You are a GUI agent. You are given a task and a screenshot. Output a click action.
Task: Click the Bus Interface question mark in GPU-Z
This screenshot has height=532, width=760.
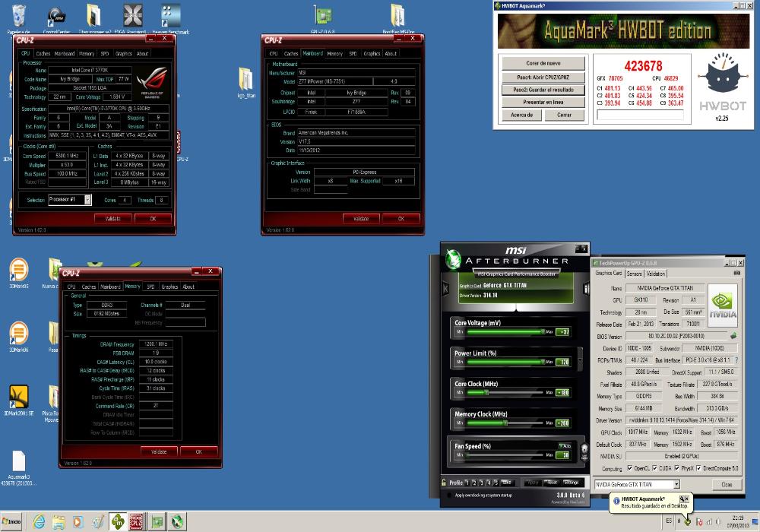click(x=736, y=360)
